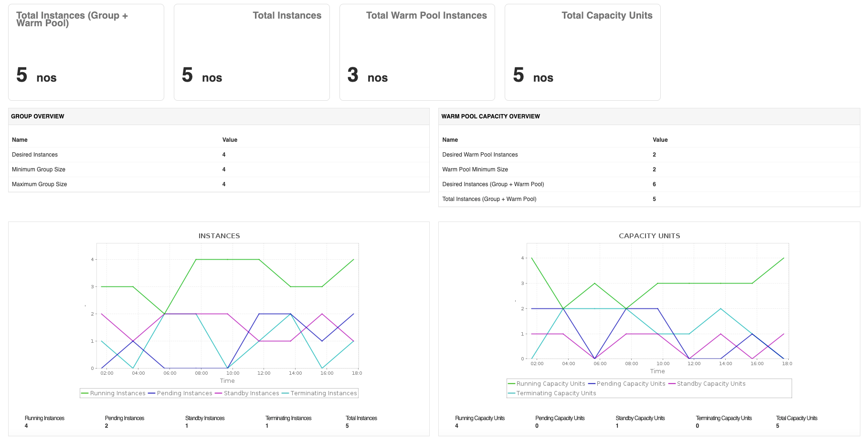Click the Standby Instances stat label below the chart
Image resolution: width=868 pixels, height=443 pixels.
tap(205, 418)
